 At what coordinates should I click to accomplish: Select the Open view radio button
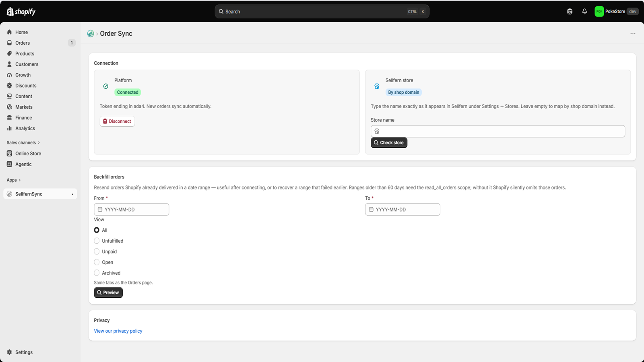click(97, 262)
